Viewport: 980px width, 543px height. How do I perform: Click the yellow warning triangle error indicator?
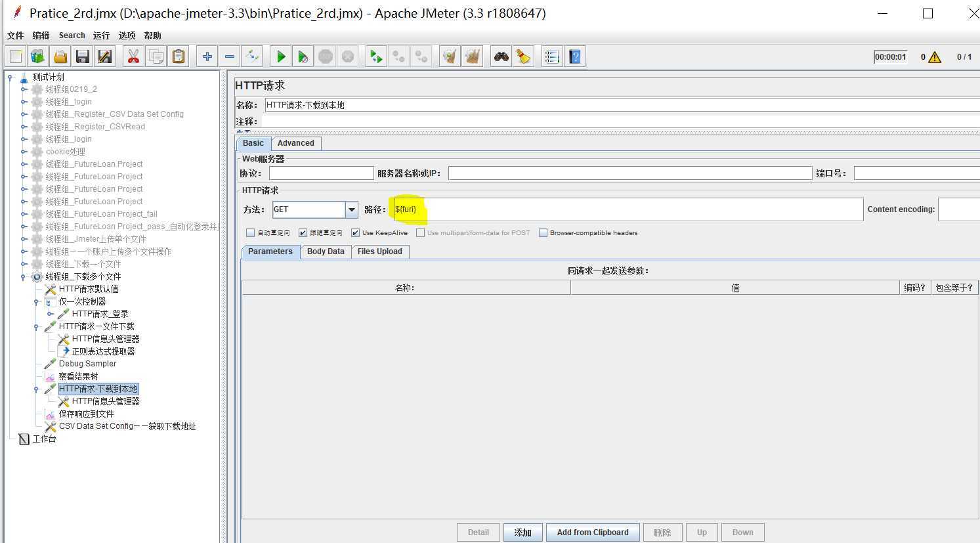click(935, 57)
